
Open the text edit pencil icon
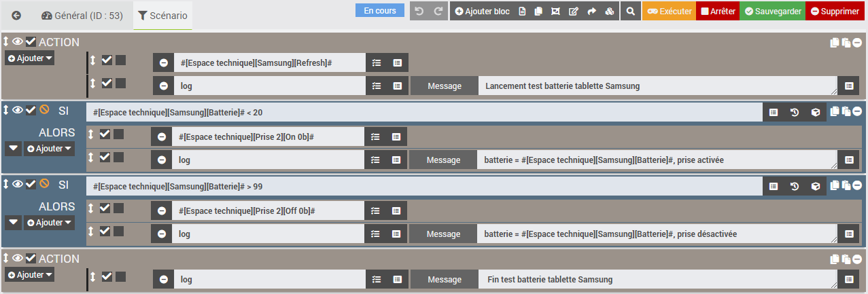click(573, 12)
